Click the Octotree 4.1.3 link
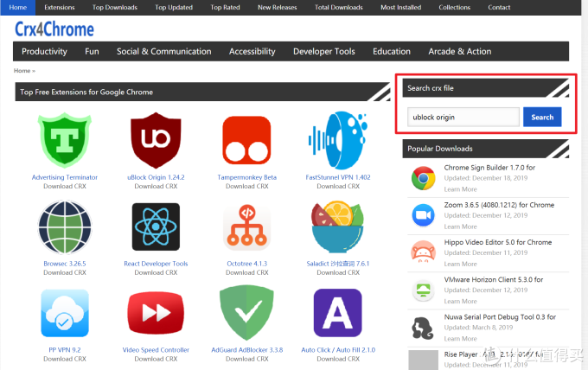 click(x=246, y=264)
